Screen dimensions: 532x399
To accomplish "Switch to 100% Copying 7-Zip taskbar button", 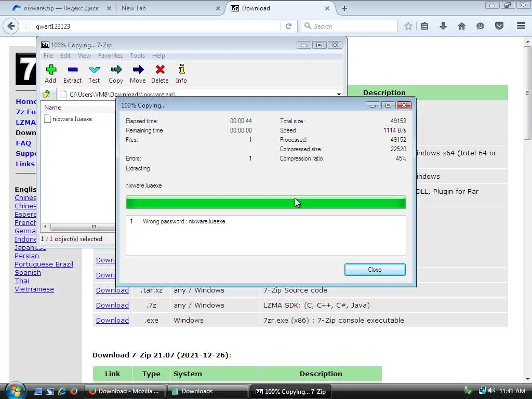I will [x=290, y=391].
